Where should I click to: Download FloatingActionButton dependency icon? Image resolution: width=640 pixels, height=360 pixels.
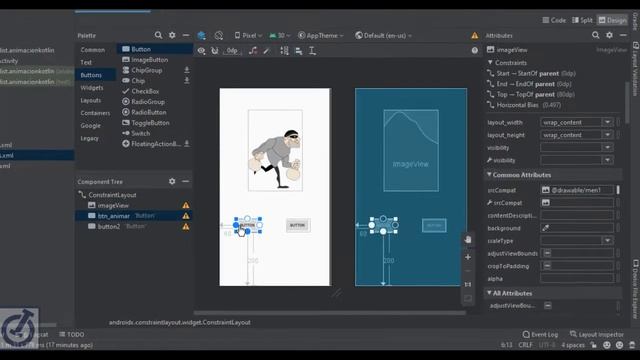(x=187, y=144)
